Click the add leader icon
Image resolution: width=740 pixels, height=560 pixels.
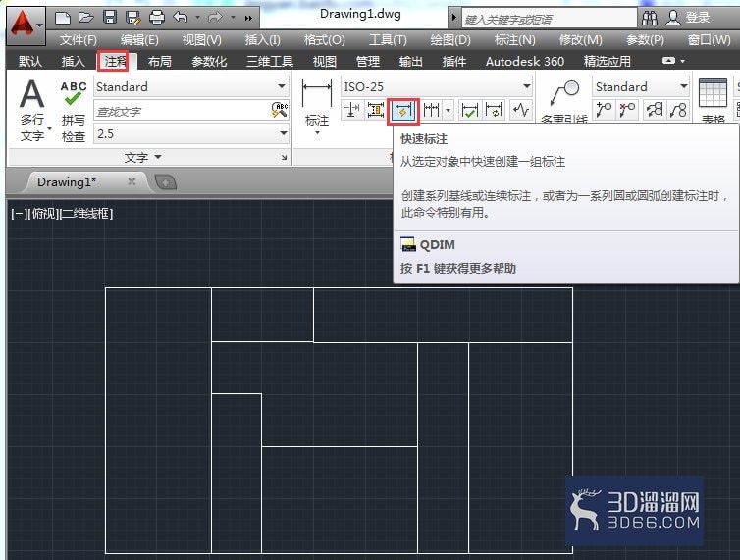(x=604, y=110)
